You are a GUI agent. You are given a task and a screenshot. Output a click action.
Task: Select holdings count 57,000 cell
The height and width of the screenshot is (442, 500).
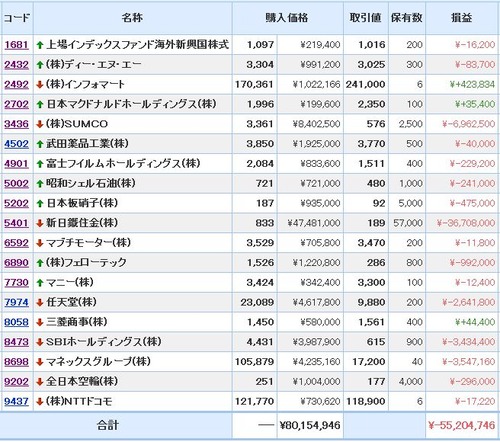408,223
